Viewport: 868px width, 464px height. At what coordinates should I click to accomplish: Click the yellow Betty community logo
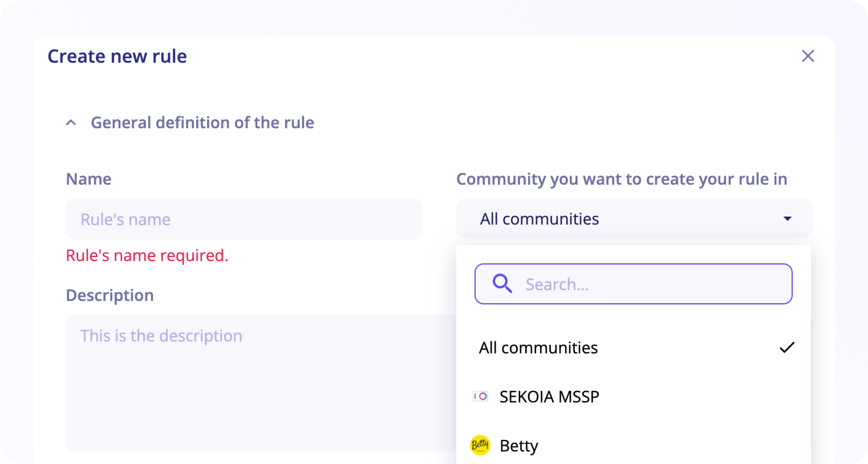480,446
